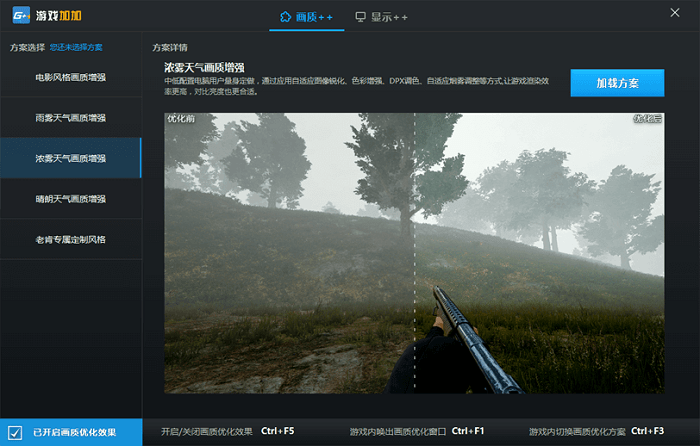Click the 您还未选择方案 status text
Viewport: 700px width, 446px height.
pos(76,47)
